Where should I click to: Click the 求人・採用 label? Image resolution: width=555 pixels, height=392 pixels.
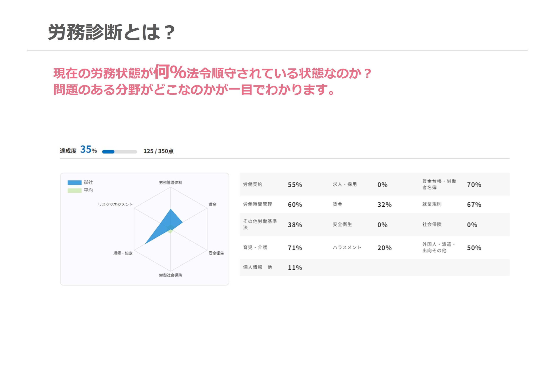344,184
